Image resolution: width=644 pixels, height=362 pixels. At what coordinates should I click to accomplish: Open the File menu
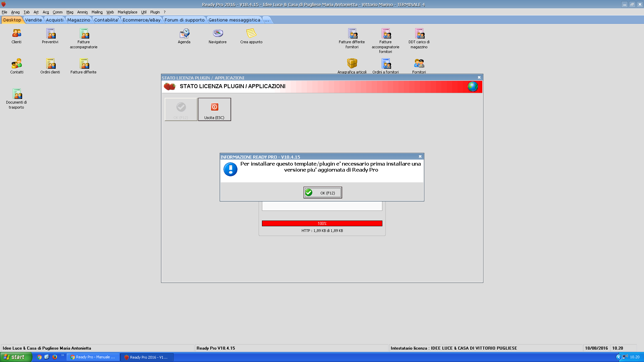pos(4,12)
